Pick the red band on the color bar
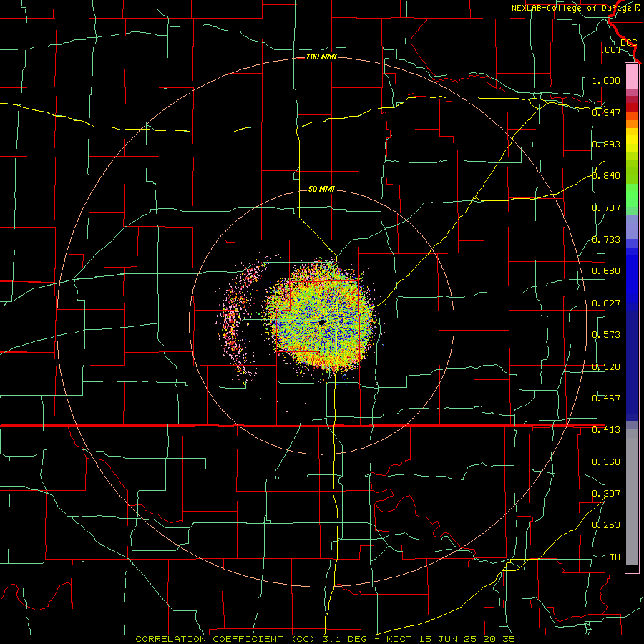Screen dimensions: 644x644 pos(632,107)
